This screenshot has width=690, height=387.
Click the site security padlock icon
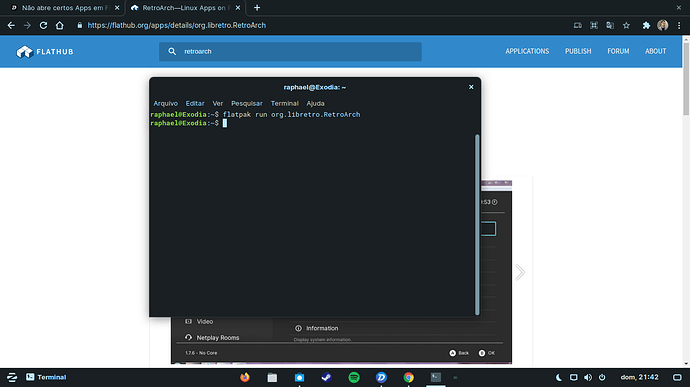(80, 26)
